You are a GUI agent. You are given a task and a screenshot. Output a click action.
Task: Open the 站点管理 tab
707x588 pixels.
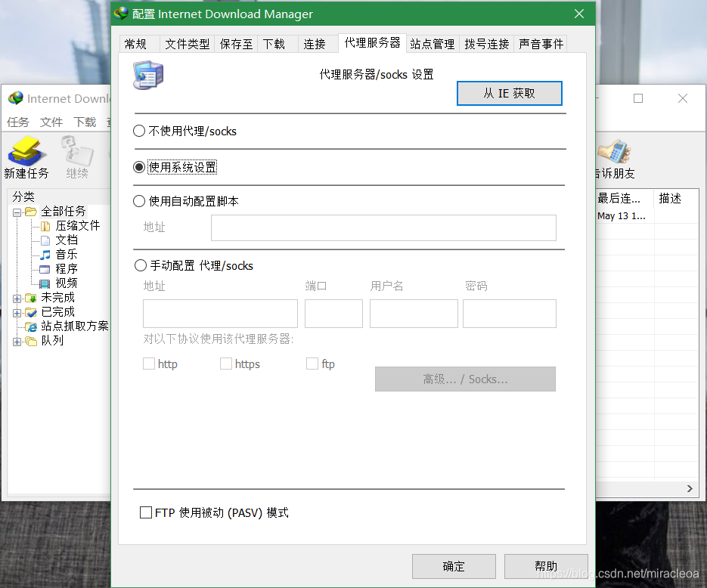pos(433,44)
